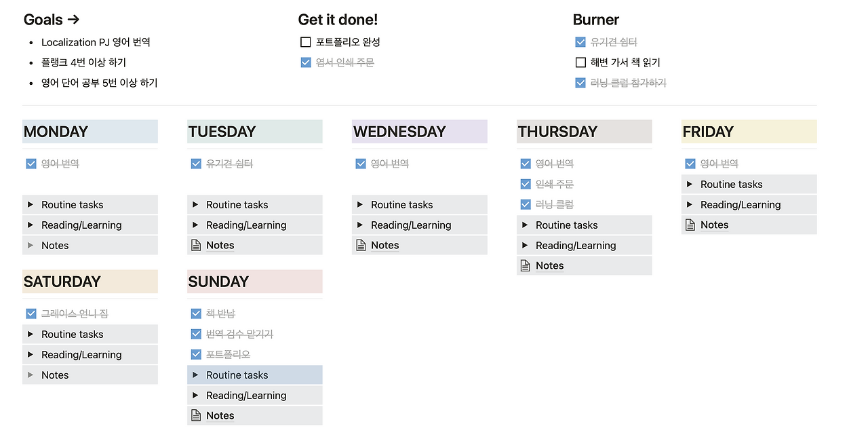Expand the highlighted Sunday Routine tasks toggle
This screenshot has width=868, height=435.
pos(195,375)
